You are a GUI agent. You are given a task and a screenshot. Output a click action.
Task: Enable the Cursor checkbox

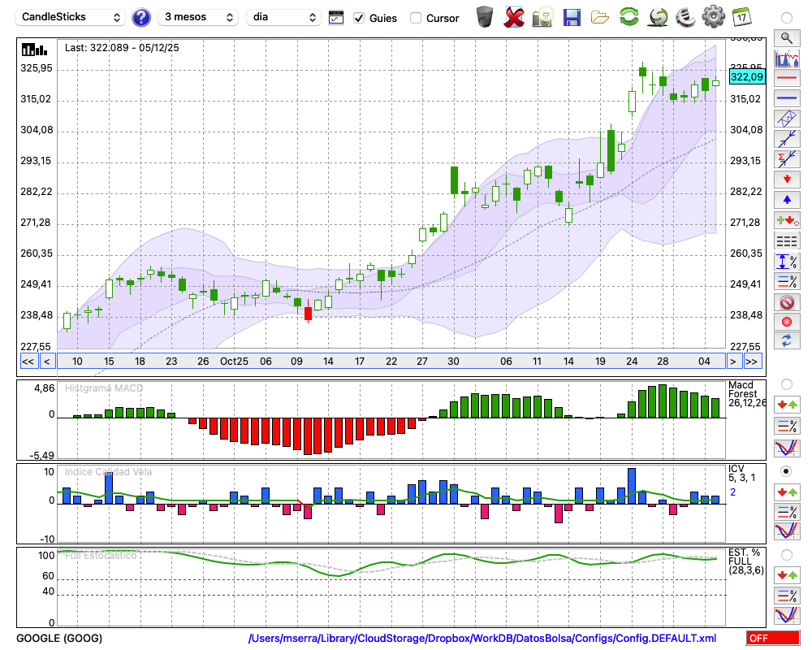[416, 18]
